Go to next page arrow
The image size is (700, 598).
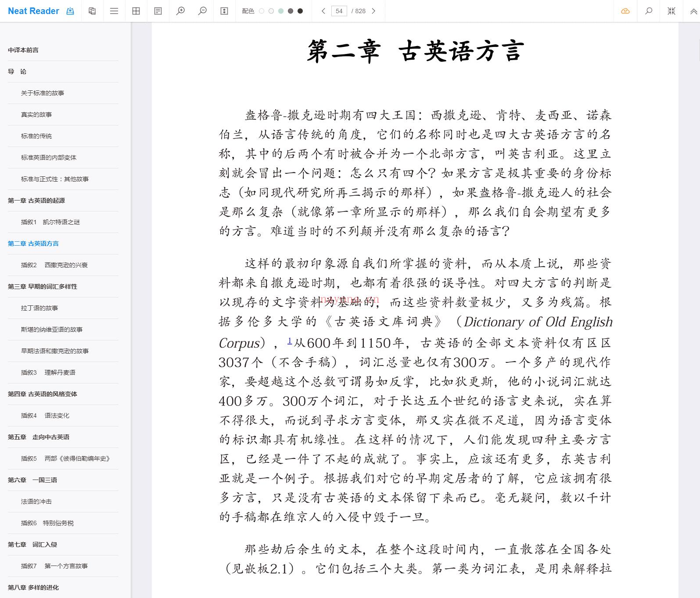click(373, 11)
